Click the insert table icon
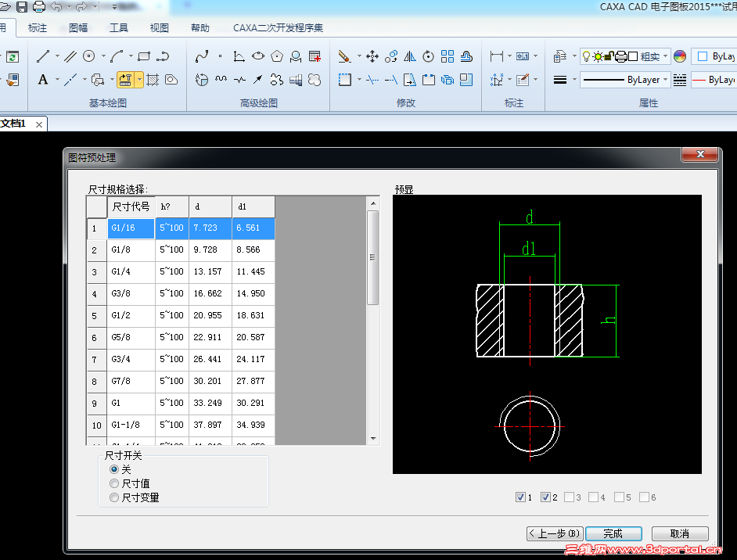The height and width of the screenshot is (560, 737). click(315, 56)
